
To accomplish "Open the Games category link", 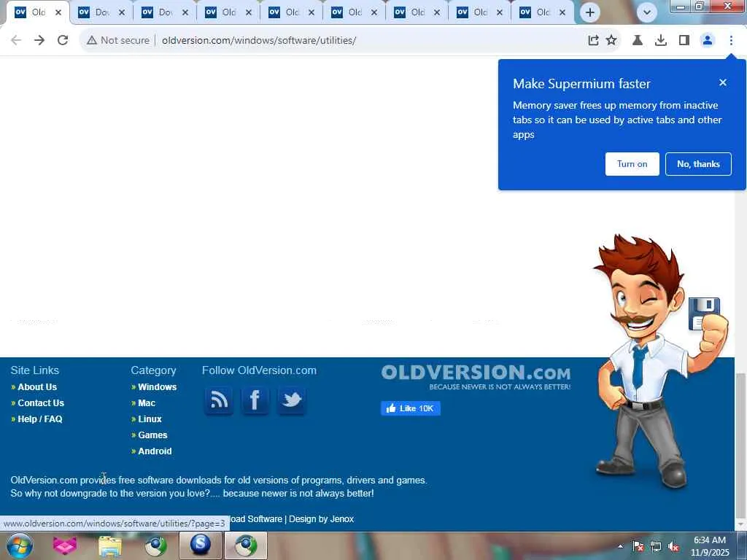I will point(152,435).
